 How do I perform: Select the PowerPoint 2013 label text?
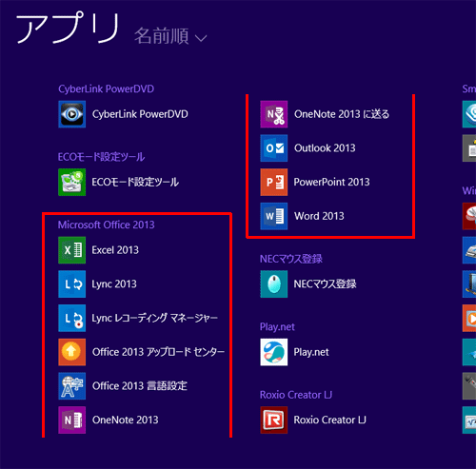point(331,182)
